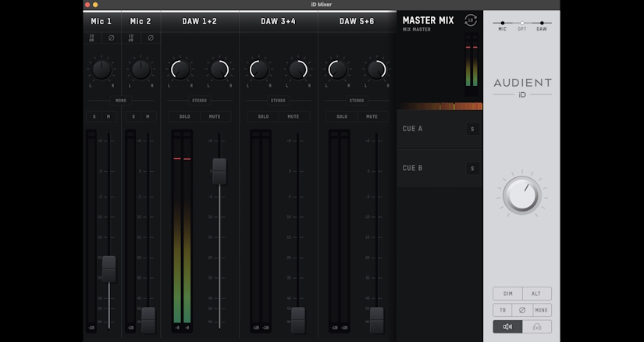
Task: Show DAW channels using the top selector
Action: click(542, 26)
